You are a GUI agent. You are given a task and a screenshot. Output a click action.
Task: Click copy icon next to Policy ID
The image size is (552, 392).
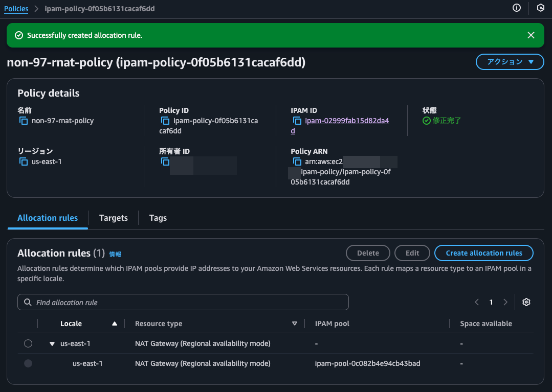pyautogui.click(x=165, y=121)
